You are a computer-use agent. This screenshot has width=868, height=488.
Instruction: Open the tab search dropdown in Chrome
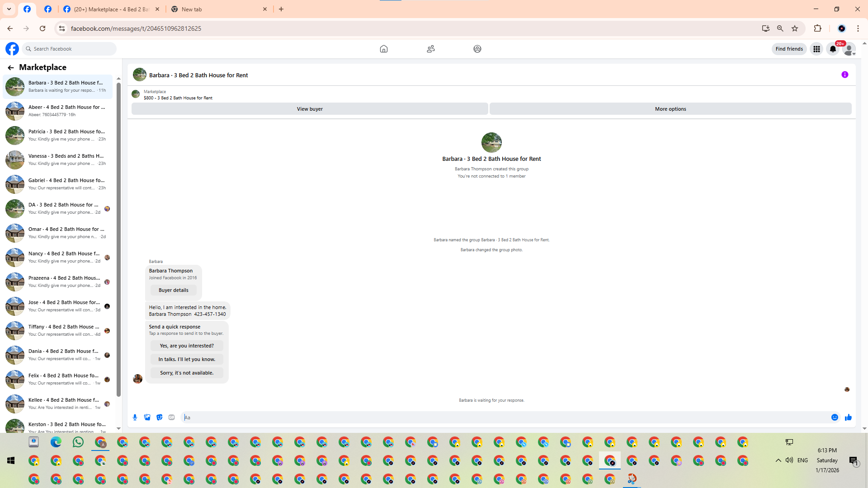[x=9, y=9]
